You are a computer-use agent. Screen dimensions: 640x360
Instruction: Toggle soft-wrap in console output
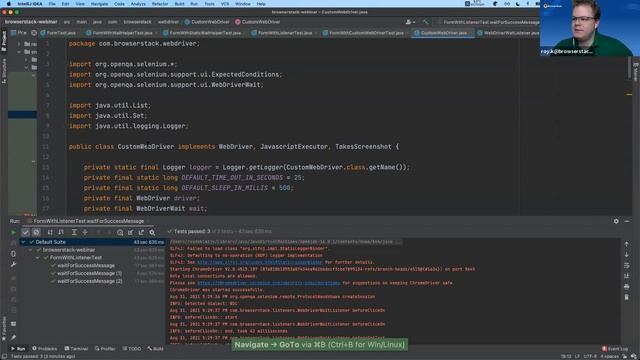click(627, 265)
